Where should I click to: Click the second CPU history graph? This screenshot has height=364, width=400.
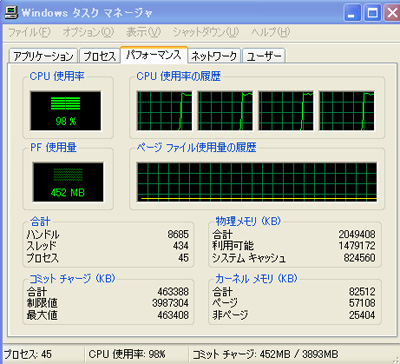225,111
